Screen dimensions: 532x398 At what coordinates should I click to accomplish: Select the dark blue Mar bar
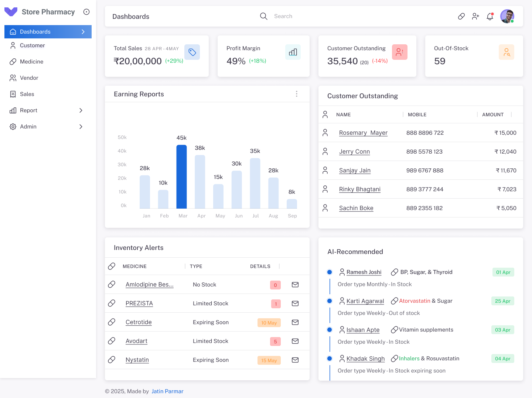coord(181,177)
